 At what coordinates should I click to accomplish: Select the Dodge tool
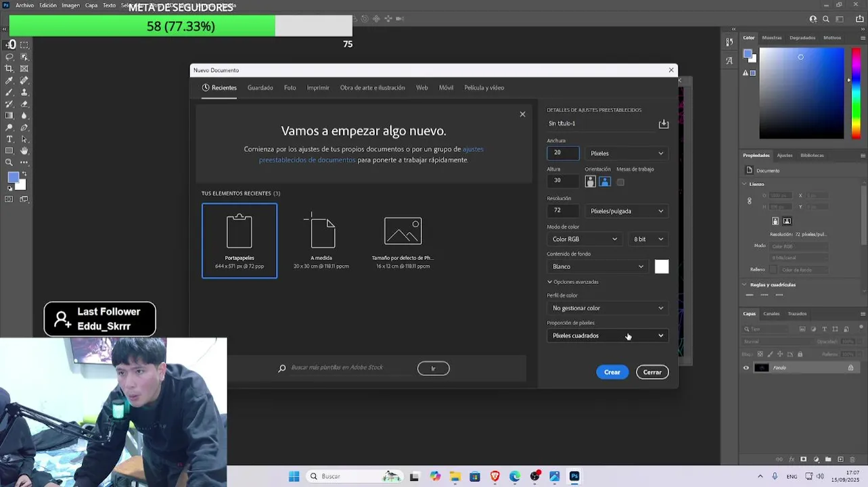(9, 127)
